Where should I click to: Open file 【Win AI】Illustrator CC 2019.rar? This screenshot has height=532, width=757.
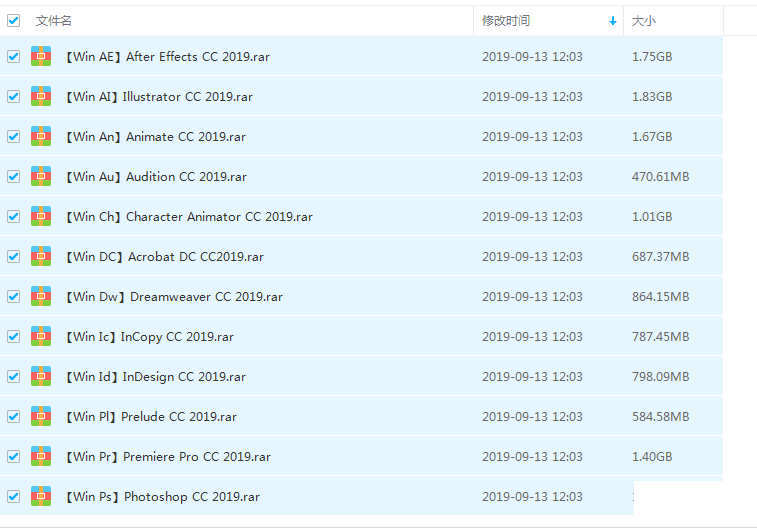point(159,97)
